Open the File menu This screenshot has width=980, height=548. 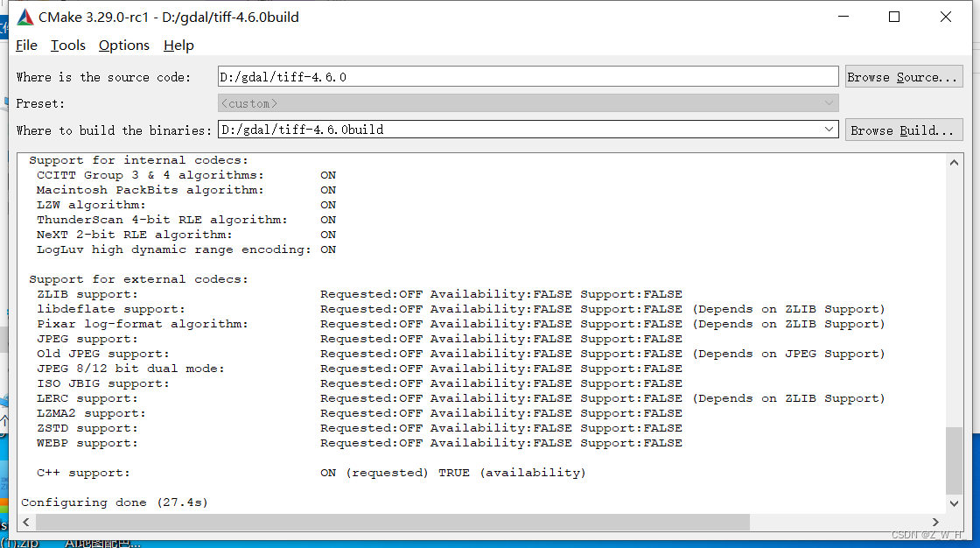pyautogui.click(x=26, y=45)
